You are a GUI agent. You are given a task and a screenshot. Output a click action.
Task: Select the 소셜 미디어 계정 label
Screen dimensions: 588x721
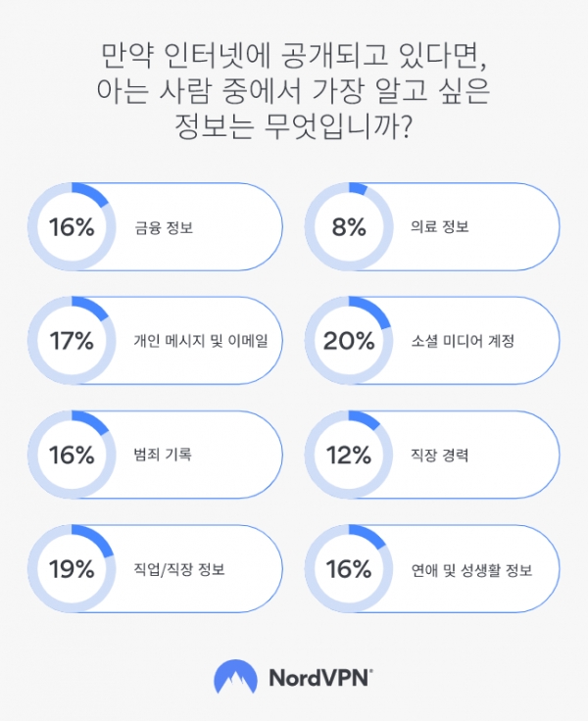point(463,341)
